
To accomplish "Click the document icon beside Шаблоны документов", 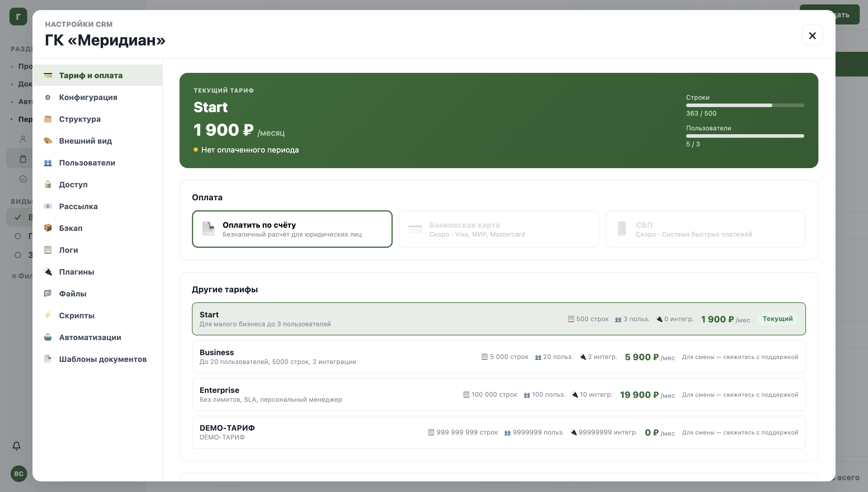I will tap(48, 359).
